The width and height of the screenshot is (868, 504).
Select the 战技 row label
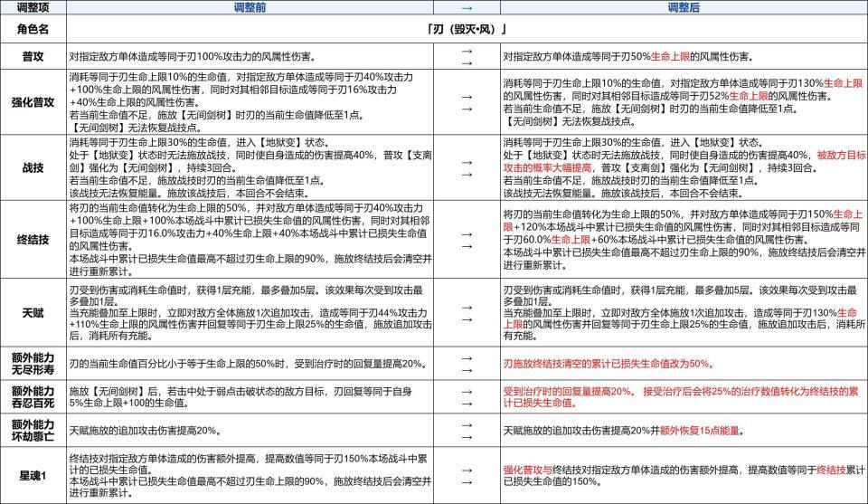point(33,167)
